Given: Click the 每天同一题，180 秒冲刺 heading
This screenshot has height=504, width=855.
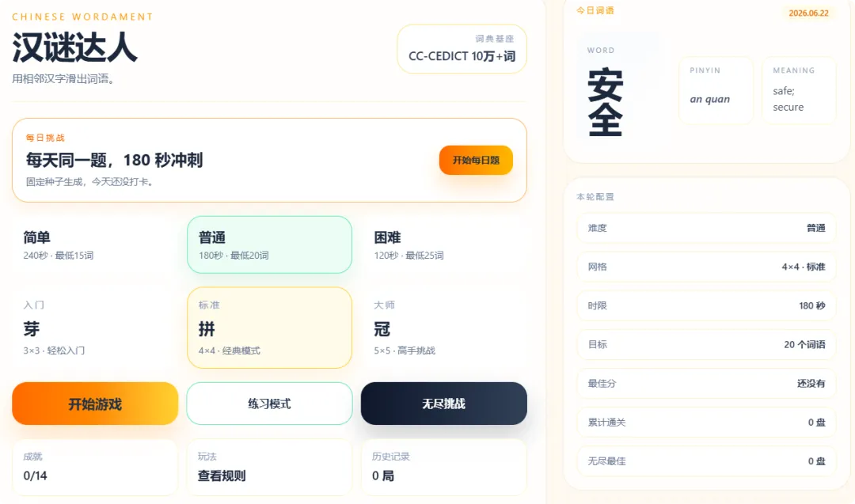Looking at the screenshot, I should (115, 160).
